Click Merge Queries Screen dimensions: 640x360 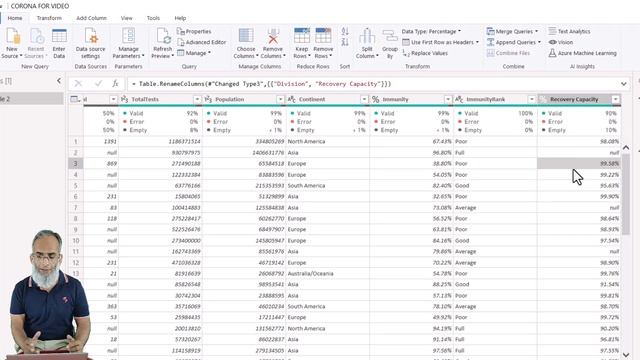[512, 31]
